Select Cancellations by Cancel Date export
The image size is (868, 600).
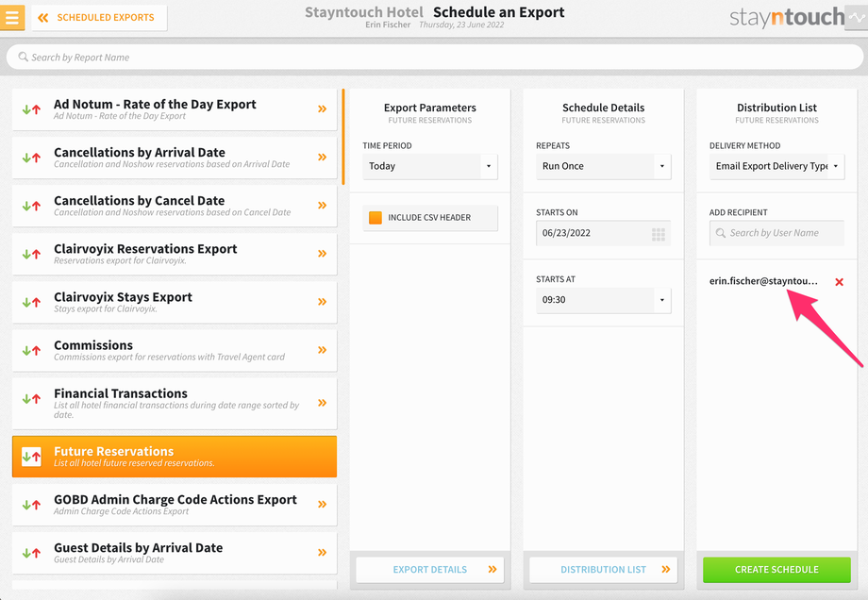(175, 206)
